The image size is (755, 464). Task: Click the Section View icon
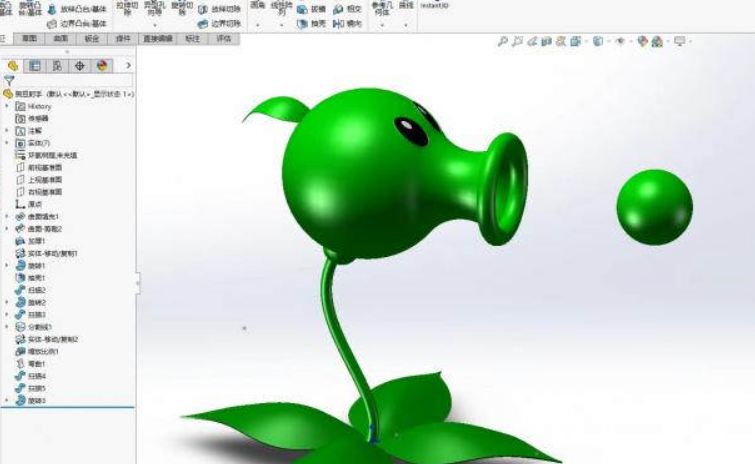[x=547, y=41]
